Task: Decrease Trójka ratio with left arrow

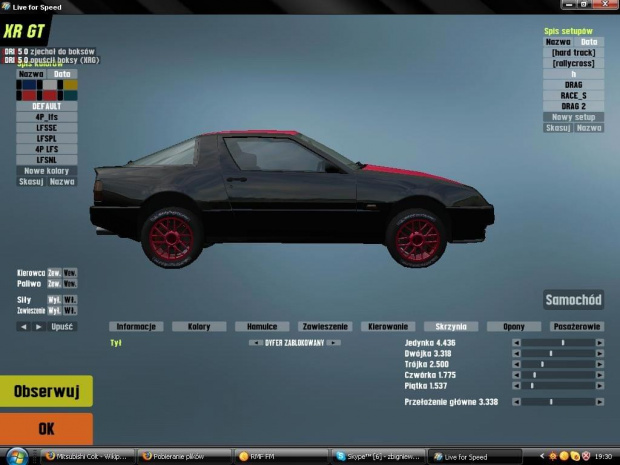Action: (x=516, y=364)
